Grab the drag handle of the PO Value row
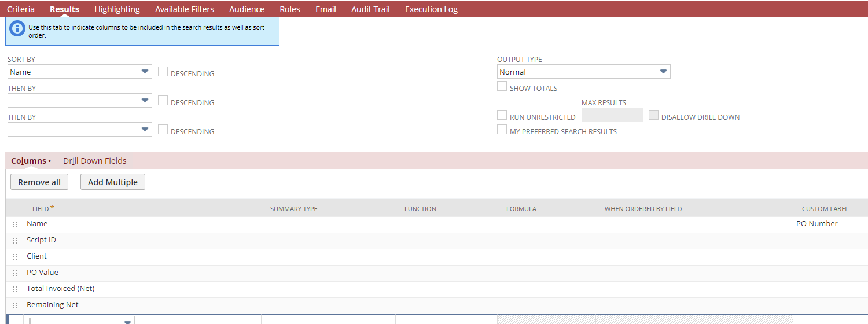868x324 pixels. [x=15, y=273]
